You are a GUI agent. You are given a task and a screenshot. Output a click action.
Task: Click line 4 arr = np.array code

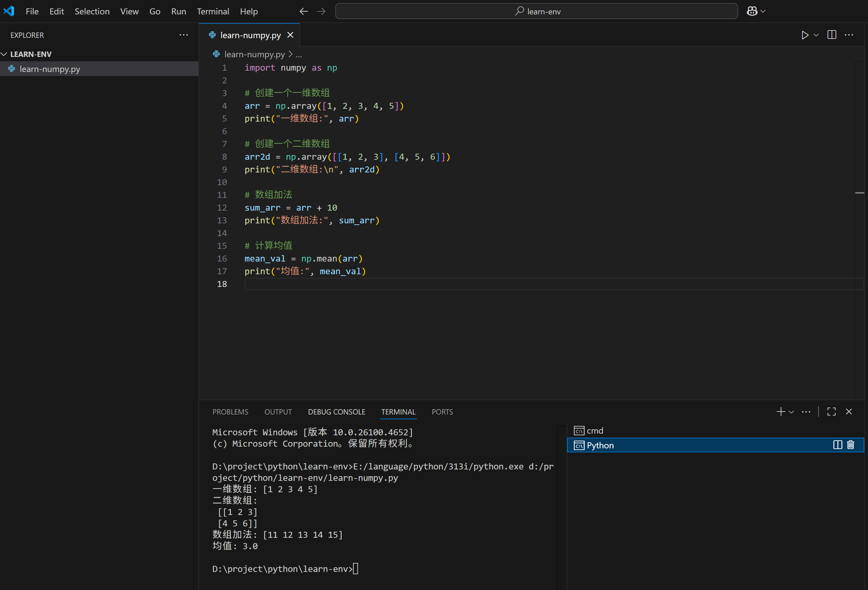click(324, 106)
